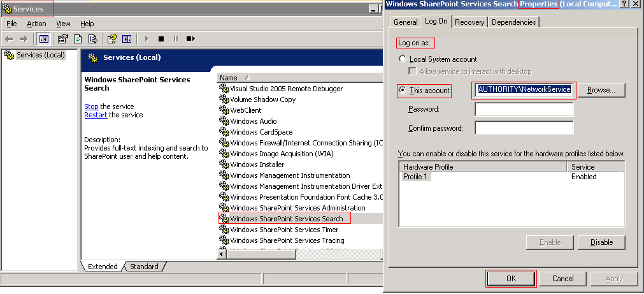Open Properties via the toolbar icon
The image size is (644, 294).
(62, 39)
